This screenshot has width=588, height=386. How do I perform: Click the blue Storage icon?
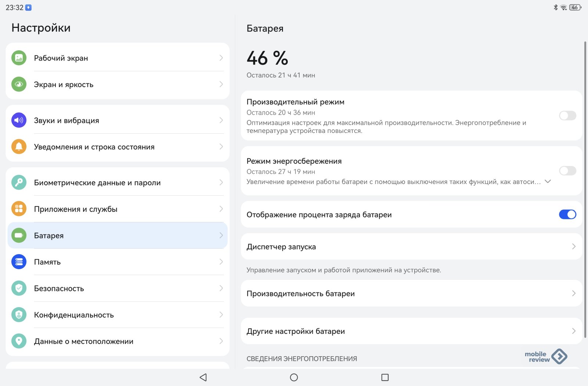click(x=19, y=262)
